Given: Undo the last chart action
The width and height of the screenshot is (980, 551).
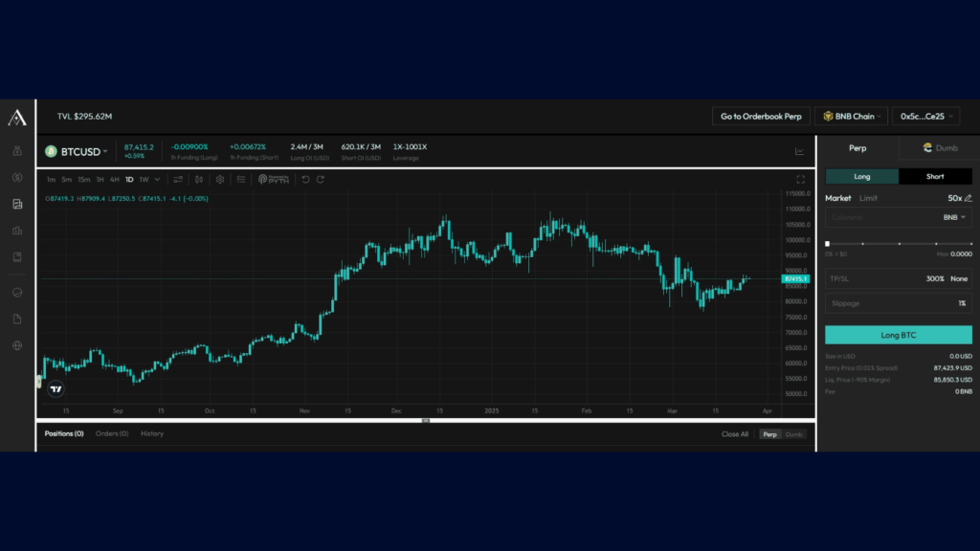Looking at the screenshot, I should [305, 179].
